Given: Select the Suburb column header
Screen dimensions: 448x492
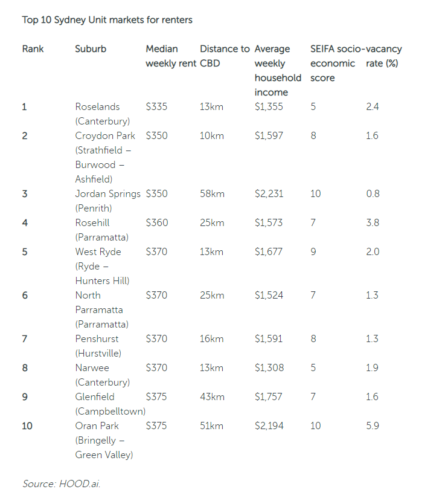Looking at the screenshot, I should [x=91, y=49].
